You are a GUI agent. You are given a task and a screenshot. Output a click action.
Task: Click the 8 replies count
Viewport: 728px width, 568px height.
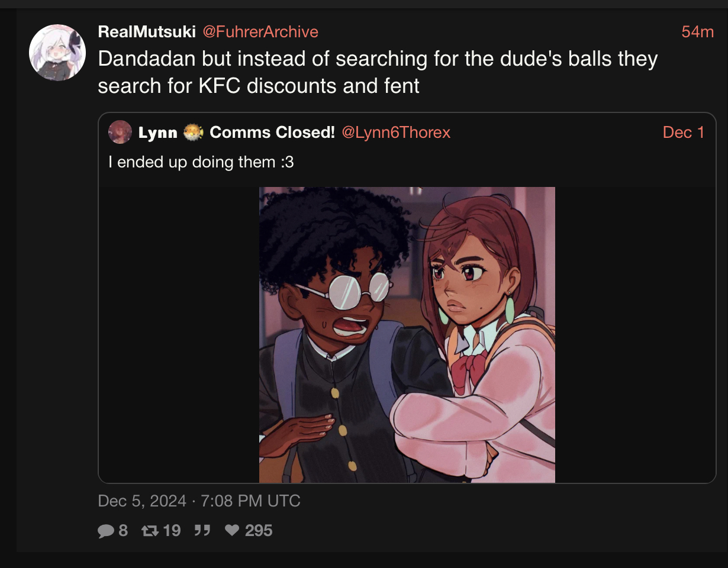123,531
